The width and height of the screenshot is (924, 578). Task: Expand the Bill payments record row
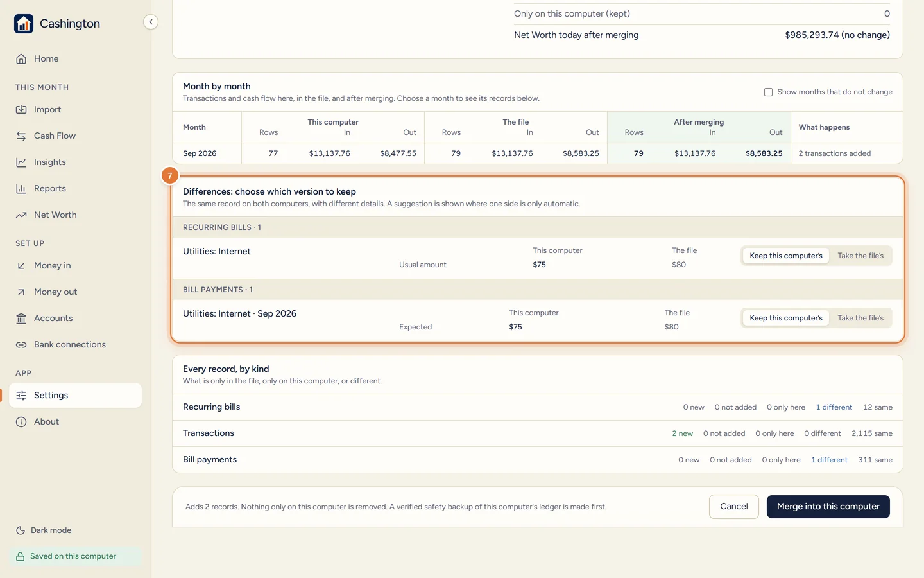click(x=538, y=460)
